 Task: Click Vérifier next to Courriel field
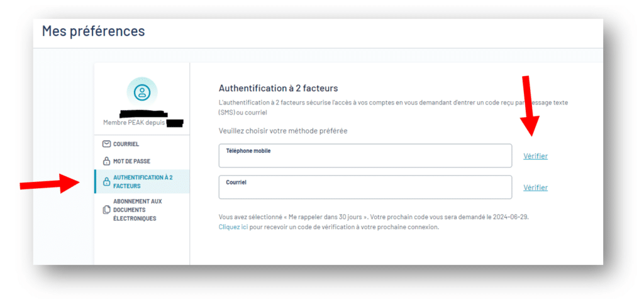click(x=535, y=188)
